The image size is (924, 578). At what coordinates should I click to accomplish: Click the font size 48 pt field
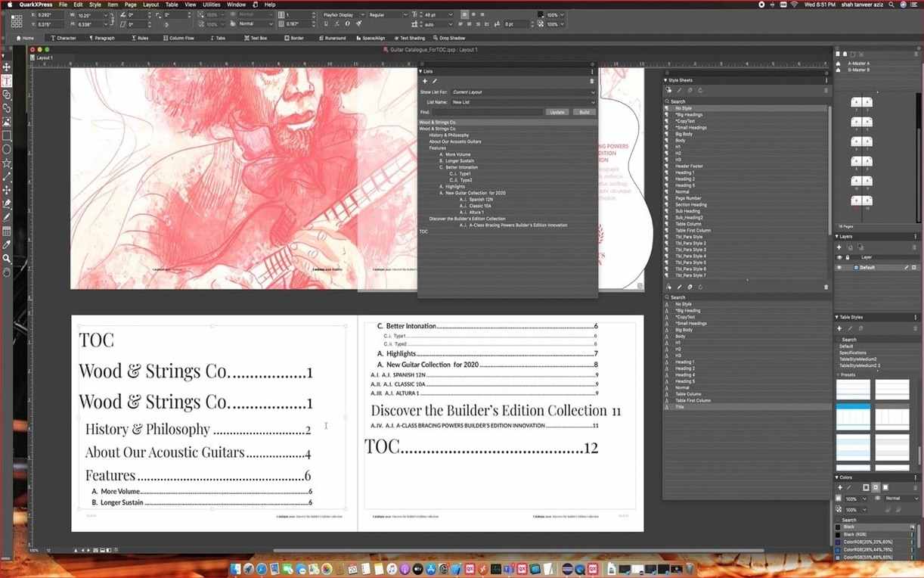(436, 14)
